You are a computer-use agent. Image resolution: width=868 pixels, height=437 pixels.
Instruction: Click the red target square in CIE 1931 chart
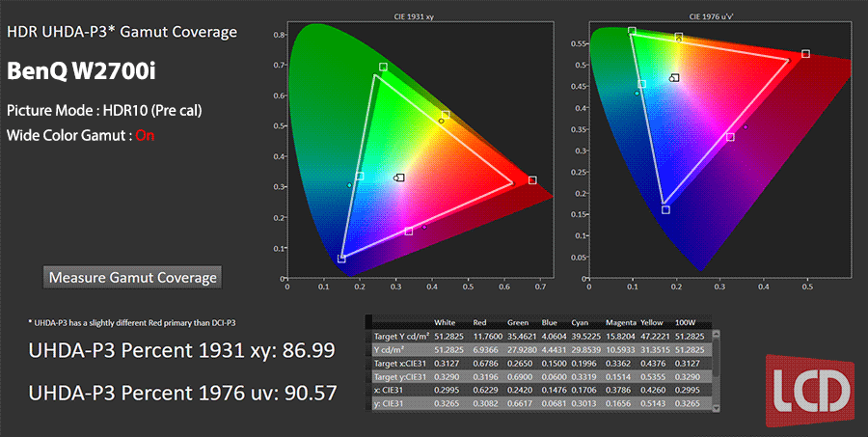(532, 180)
